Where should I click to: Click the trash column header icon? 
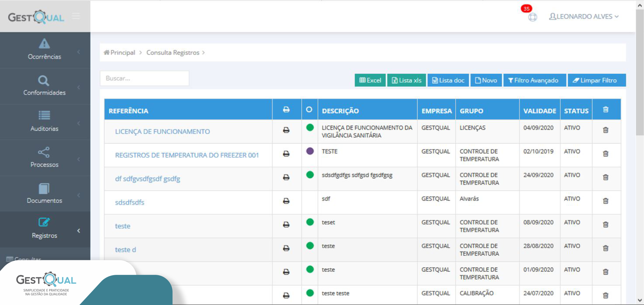[606, 109]
